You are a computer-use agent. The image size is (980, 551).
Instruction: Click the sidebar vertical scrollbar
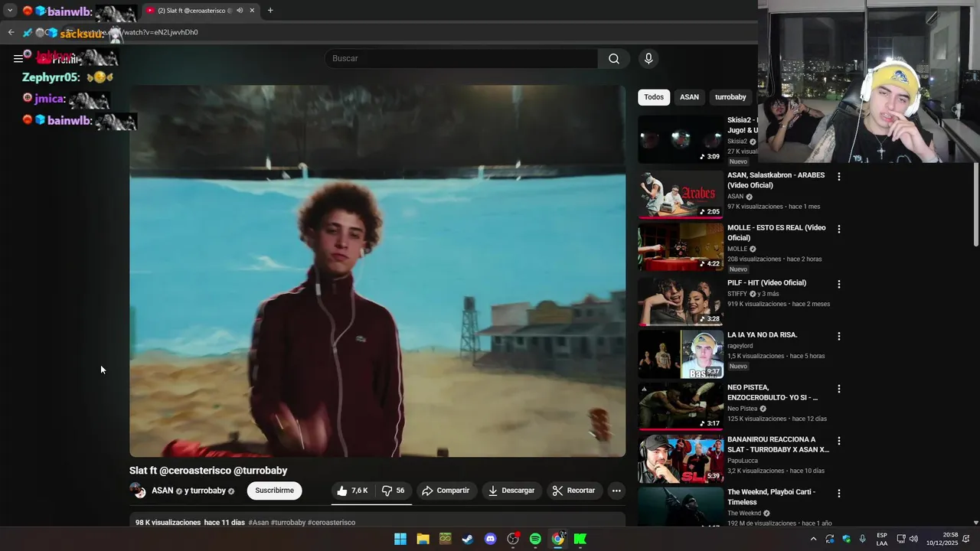pyautogui.click(x=975, y=205)
